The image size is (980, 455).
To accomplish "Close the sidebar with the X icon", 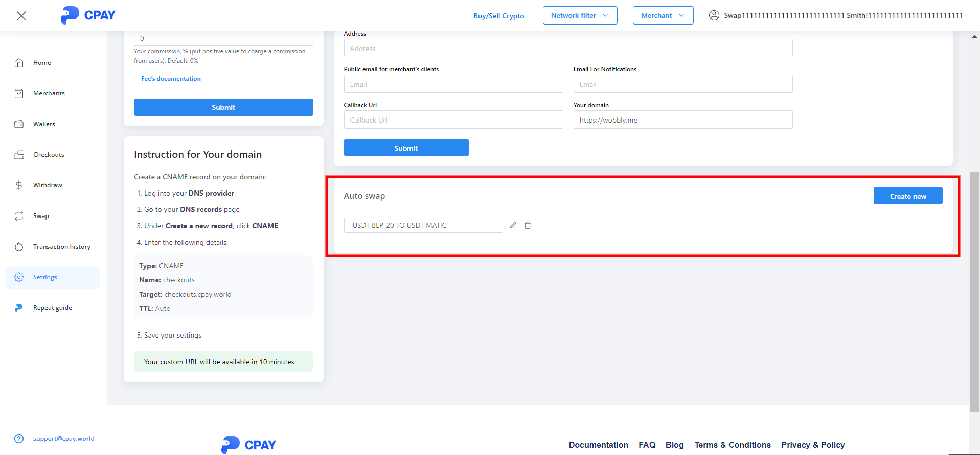I will point(21,16).
